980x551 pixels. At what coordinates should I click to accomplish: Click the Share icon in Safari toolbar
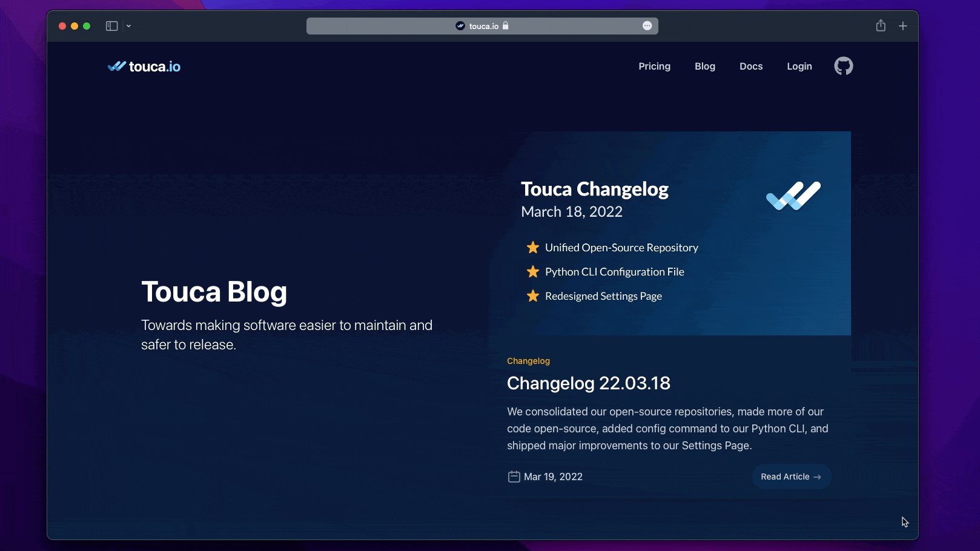(881, 25)
